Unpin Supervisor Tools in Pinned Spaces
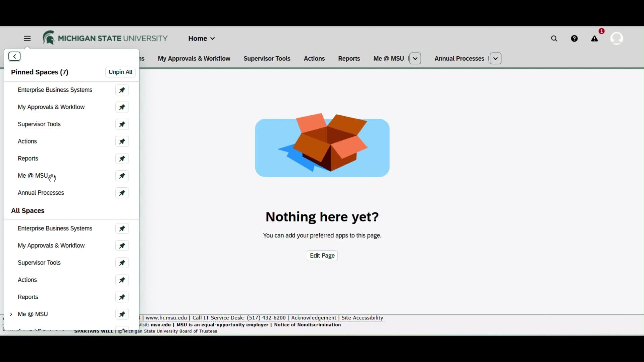The height and width of the screenshot is (362, 644). click(122, 125)
